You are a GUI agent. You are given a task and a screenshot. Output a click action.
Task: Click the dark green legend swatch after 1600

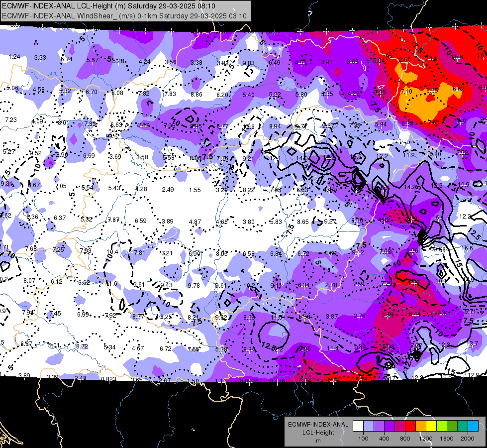coord(452,426)
